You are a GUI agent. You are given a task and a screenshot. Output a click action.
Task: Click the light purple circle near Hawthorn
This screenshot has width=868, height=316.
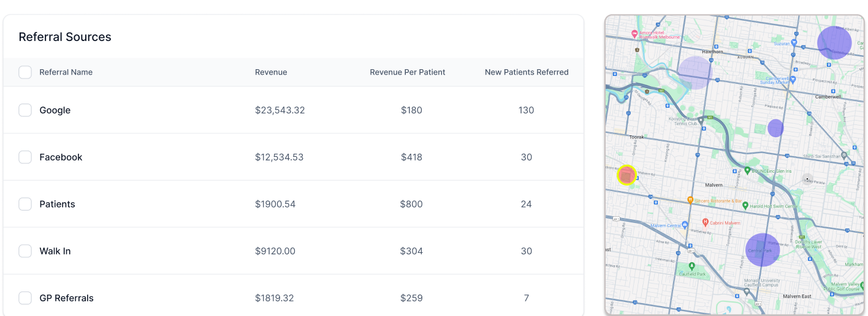695,73
